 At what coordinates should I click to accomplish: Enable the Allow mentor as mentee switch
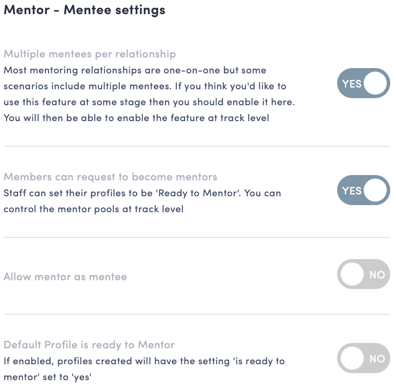tap(363, 274)
